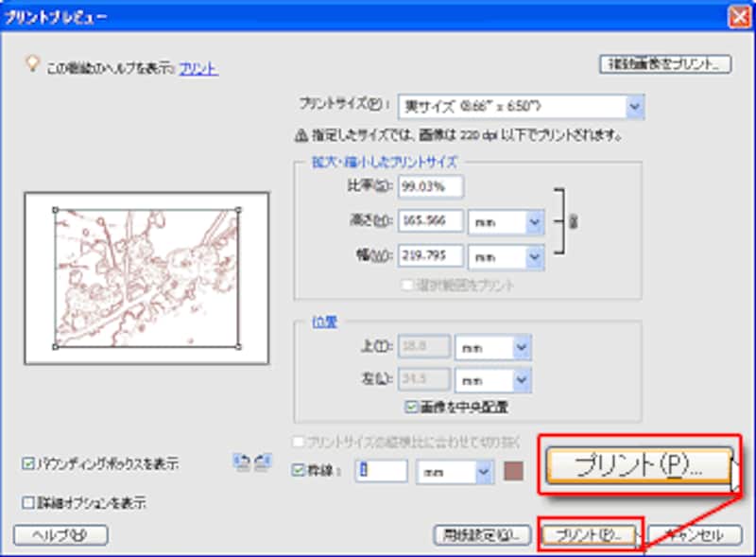Click the 用紙設定 button
Viewport: 756px width, 557px height.
tap(481, 535)
